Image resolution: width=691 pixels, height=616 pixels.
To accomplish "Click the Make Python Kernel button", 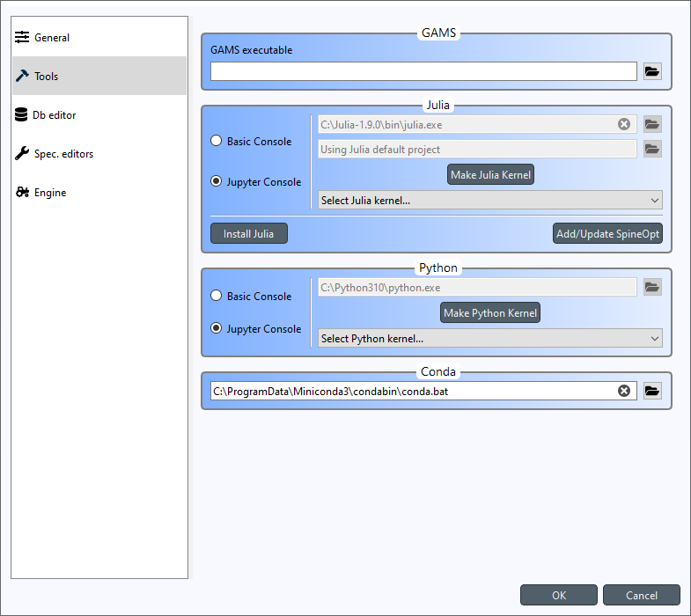I will (490, 313).
